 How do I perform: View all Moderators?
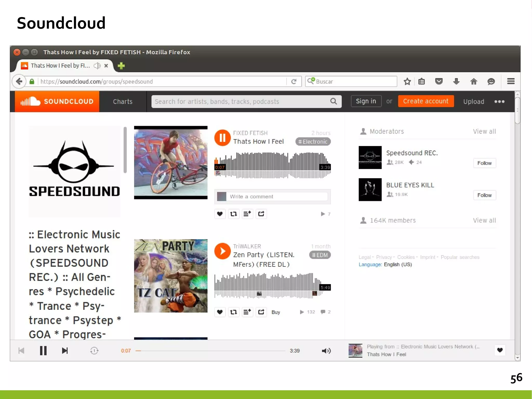[484, 132]
